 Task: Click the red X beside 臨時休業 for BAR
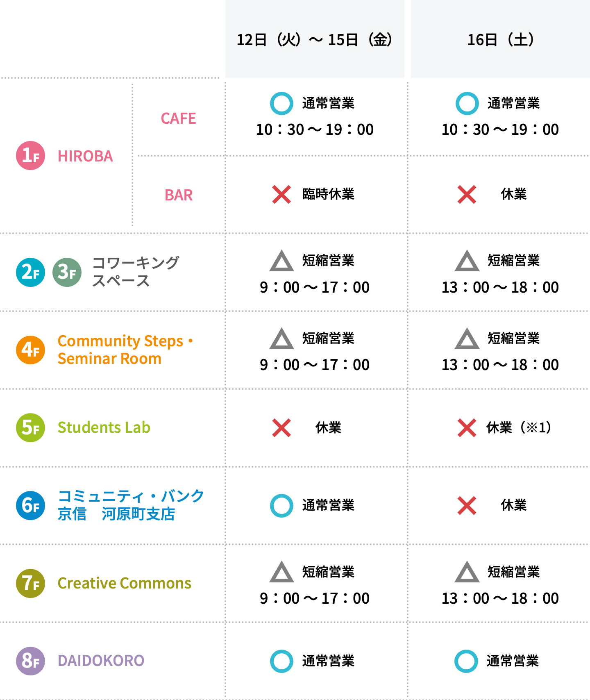(x=281, y=194)
